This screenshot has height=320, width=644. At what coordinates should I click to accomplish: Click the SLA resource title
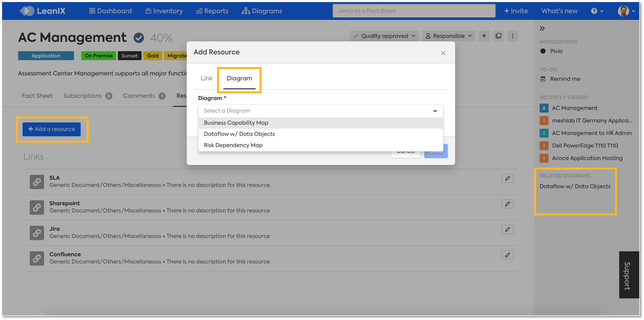54,178
